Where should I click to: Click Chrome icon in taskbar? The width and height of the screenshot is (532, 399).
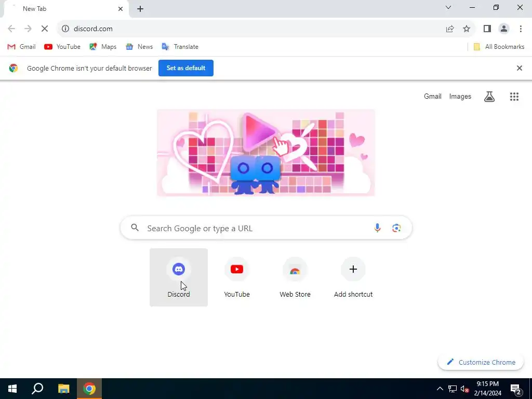89,389
